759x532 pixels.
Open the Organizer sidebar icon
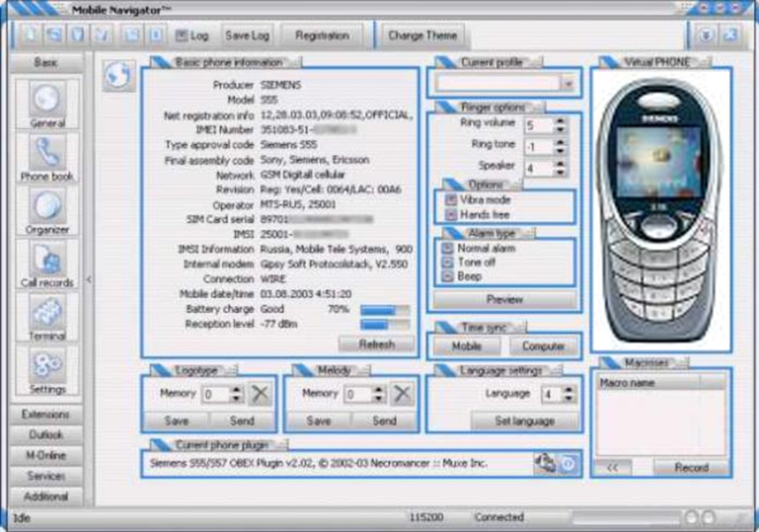coord(46,206)
